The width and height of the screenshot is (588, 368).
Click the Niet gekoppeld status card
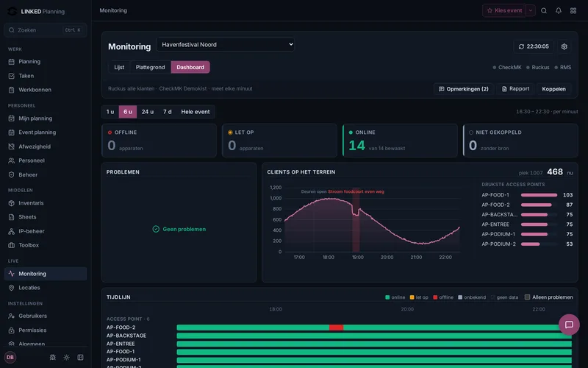(x=520, y=141)
